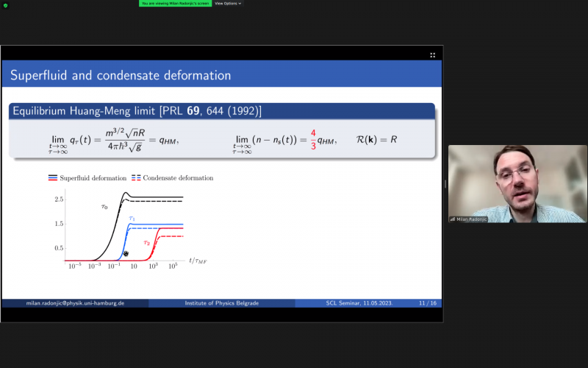Screen dimensions: 588x368
Task: Click the red τ2 curve label
Action: (146, 243)
